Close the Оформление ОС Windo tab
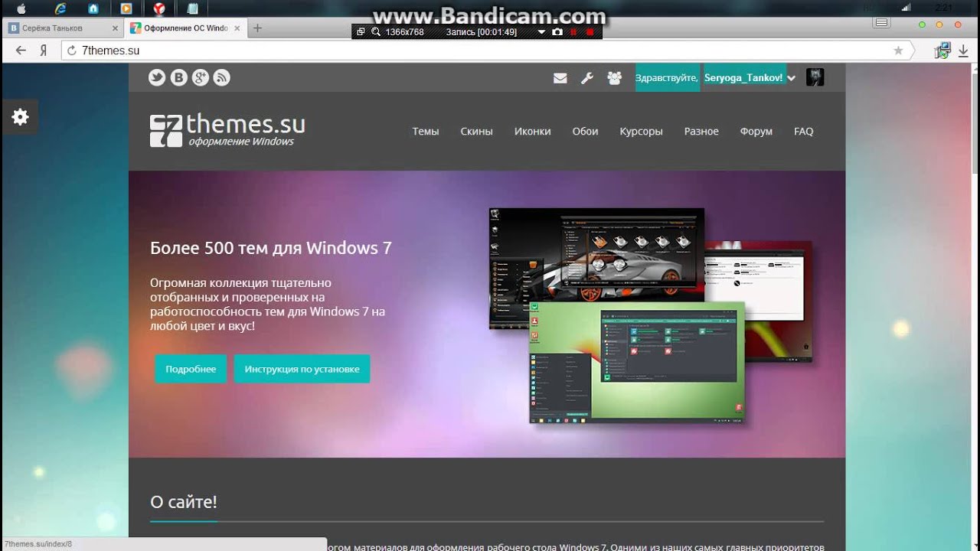 (237, 28)
